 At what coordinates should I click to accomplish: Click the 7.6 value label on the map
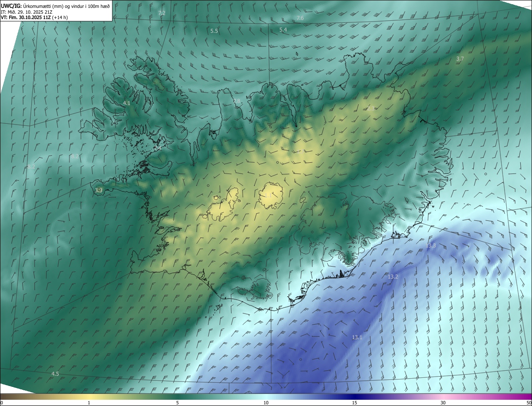click(x=300, y=18)
